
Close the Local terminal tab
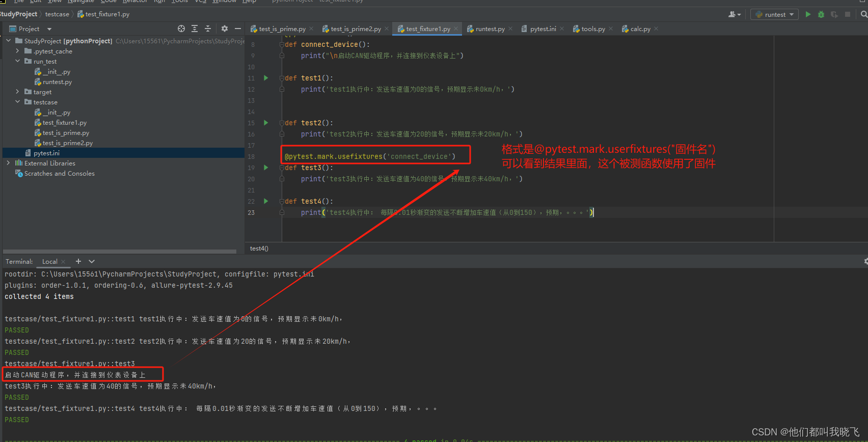coord(63,262)
